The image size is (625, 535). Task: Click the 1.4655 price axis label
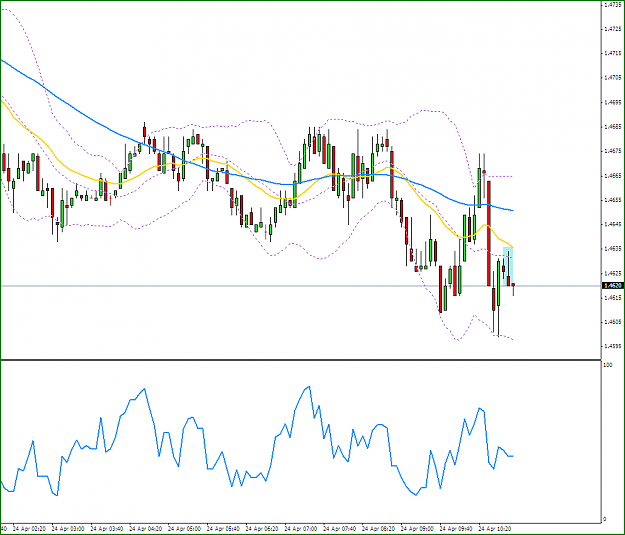[612, 200]
